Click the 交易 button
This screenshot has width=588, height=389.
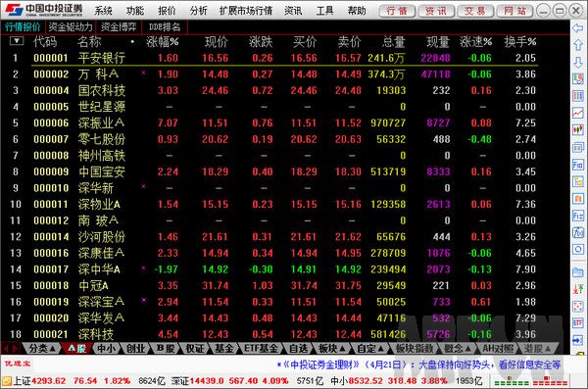click(474, 11)
